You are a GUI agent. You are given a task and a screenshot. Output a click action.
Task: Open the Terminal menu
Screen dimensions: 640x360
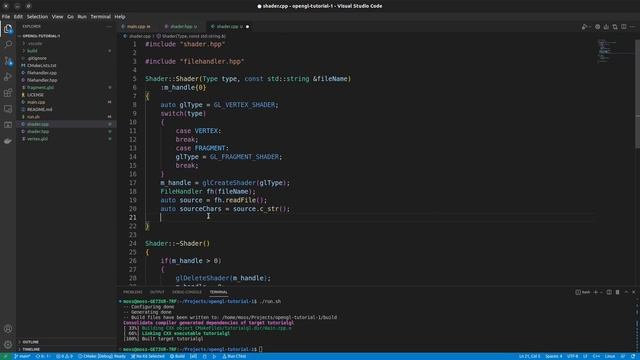(x=100, y=17)
